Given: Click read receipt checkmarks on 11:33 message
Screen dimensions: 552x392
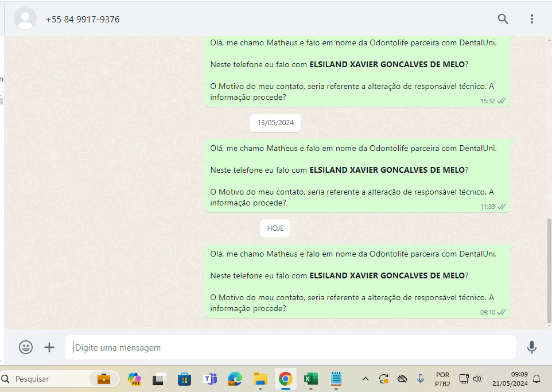Looking at the screenshot, I should point(502,207).
